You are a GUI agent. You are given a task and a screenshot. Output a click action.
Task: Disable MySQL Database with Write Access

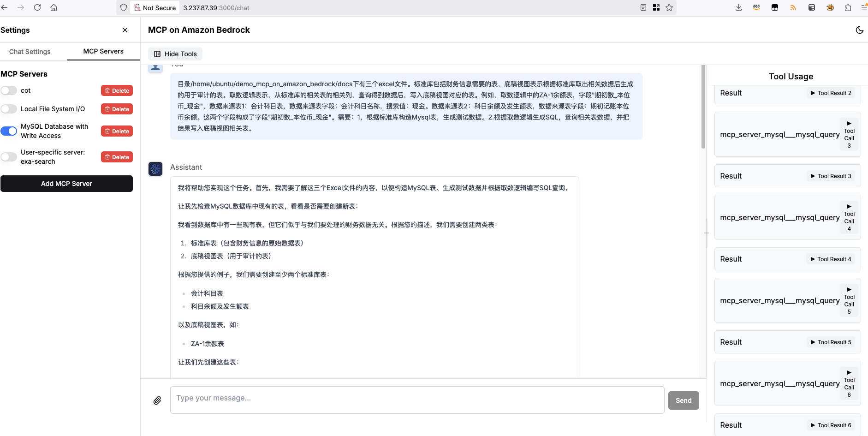pos(9,131)
